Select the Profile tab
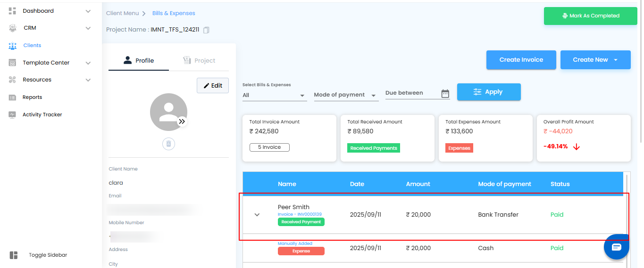The width and height of the screenshot is (644, 268). click(139, 61)
